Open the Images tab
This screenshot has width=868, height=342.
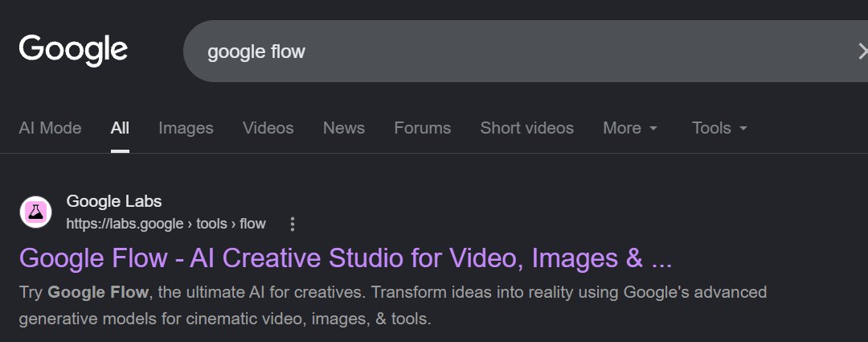tap(186, 128)
